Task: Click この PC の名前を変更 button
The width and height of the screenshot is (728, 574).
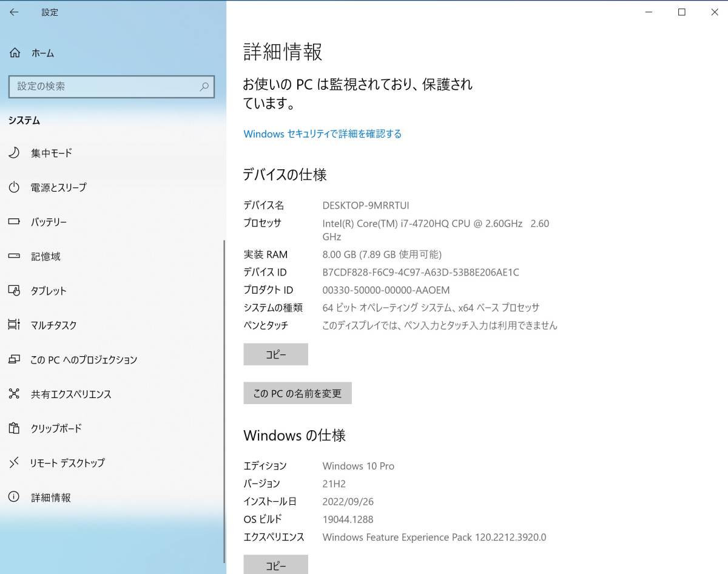Action: tap(298, 393)
